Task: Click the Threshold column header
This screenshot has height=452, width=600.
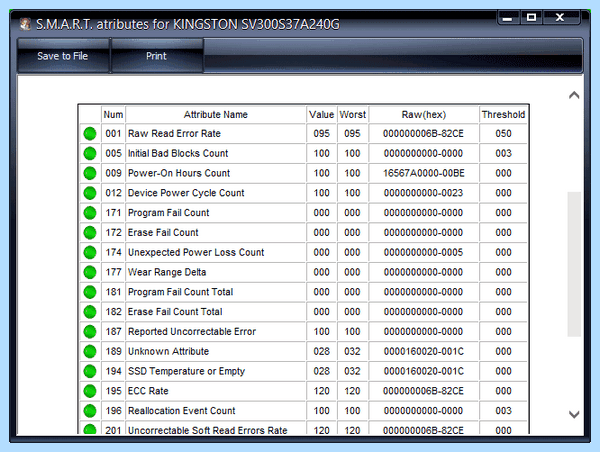Action: (x=503, y=114)
